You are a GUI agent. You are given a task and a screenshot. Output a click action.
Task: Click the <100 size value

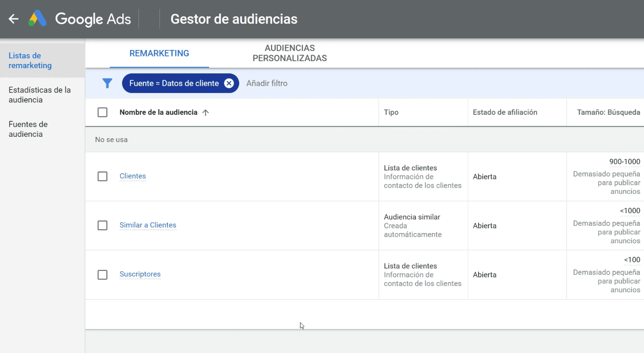click(x=632, y=260)
